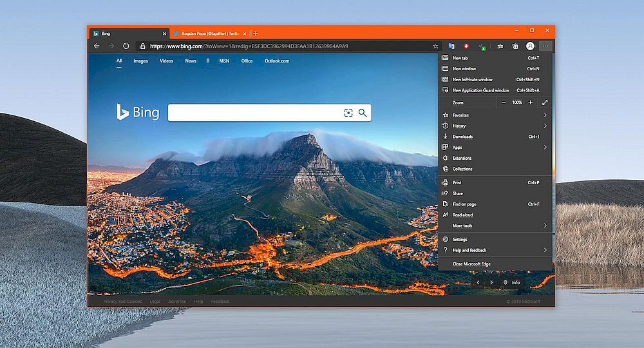Open Settings from the menu
This screenshot has width=644, height=348.
point(460,239)
